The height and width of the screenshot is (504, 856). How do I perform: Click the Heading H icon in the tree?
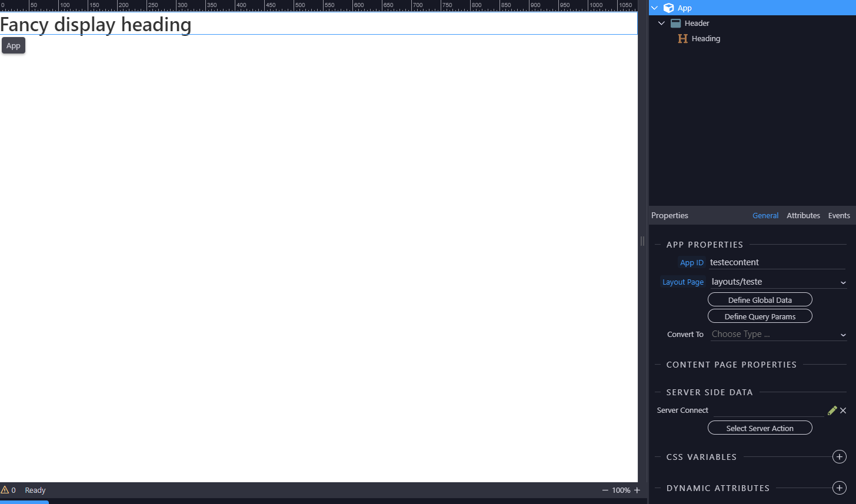click(682, 38)
